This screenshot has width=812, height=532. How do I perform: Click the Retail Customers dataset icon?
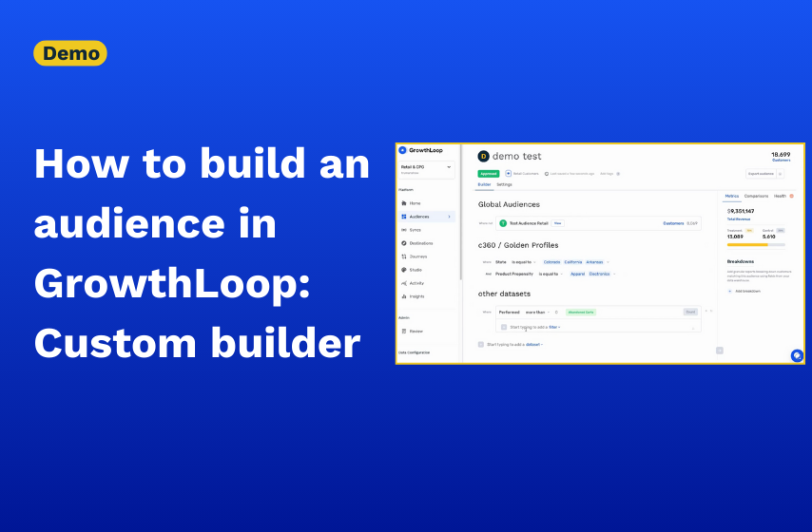pyautogui.click(x=508, y=173)
